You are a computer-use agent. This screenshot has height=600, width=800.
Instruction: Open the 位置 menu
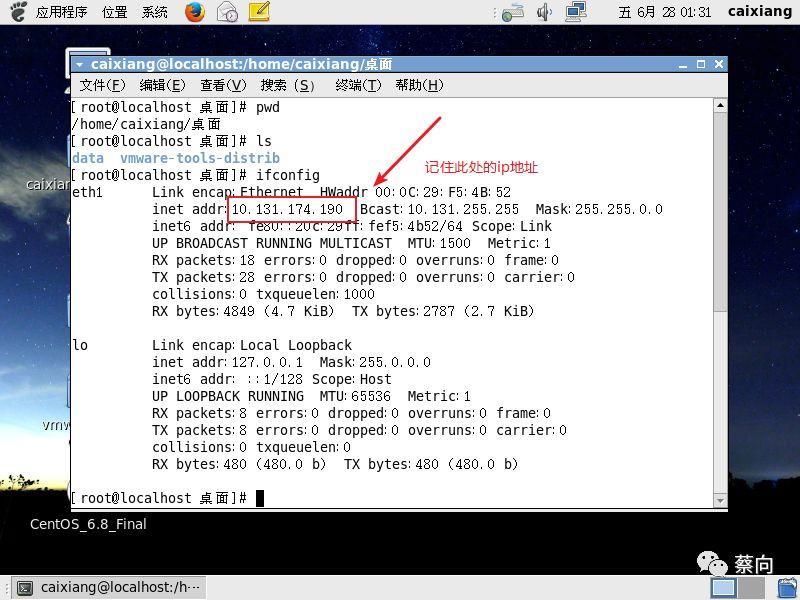[x=114, y=12]
